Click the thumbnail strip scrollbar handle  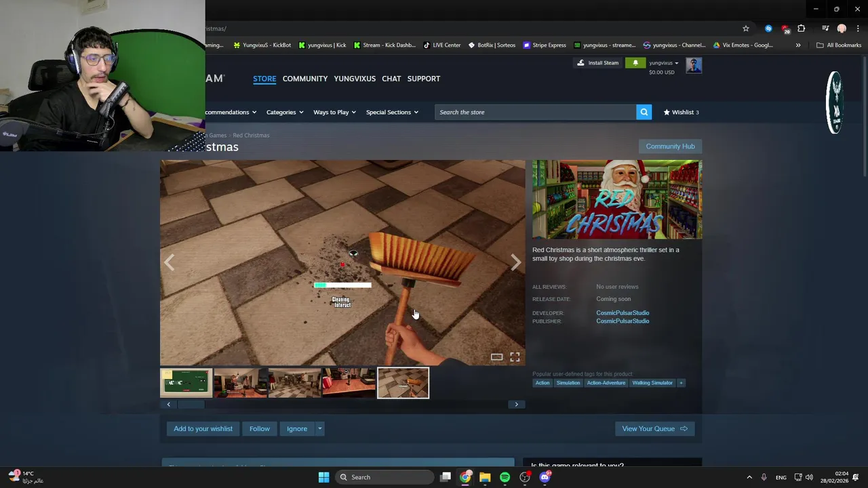tap(191, 405)
